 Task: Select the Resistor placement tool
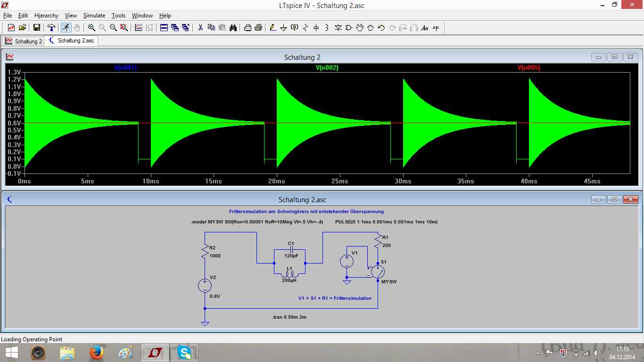pos(305,28)
